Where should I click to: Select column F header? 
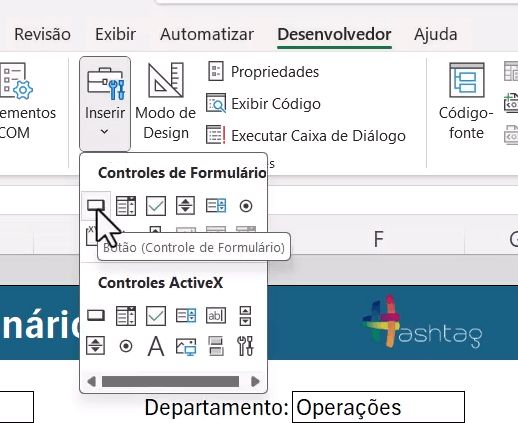(x=379, y=239)
